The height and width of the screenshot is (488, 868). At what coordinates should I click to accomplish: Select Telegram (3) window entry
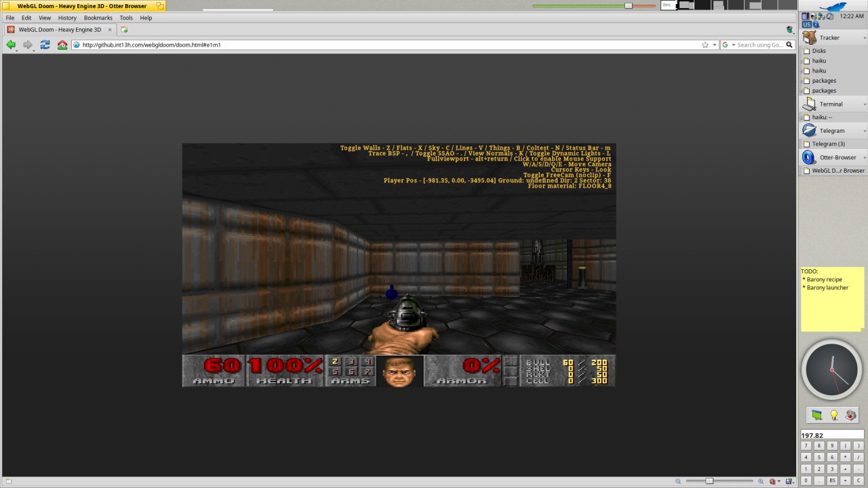(828, 144)
